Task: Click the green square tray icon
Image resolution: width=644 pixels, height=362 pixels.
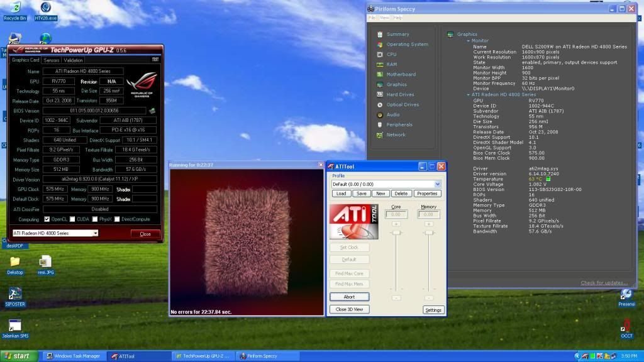Action: [592, 356]
